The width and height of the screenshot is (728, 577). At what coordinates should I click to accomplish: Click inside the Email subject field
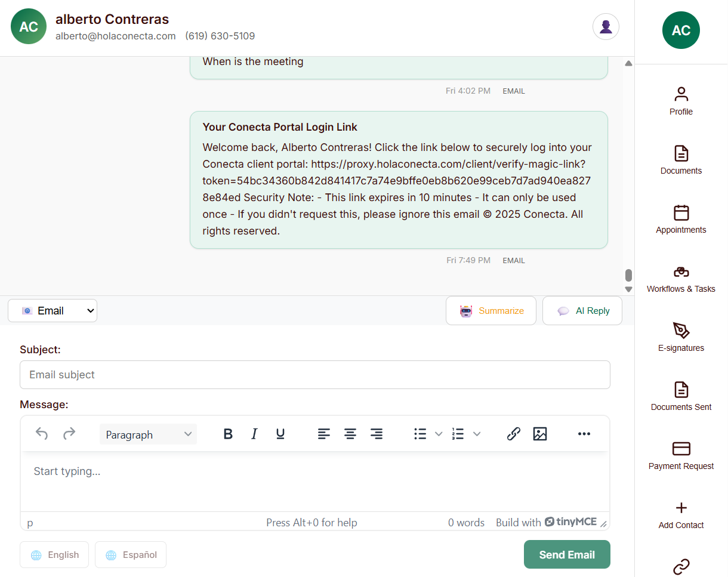click(x=315, y=375)
